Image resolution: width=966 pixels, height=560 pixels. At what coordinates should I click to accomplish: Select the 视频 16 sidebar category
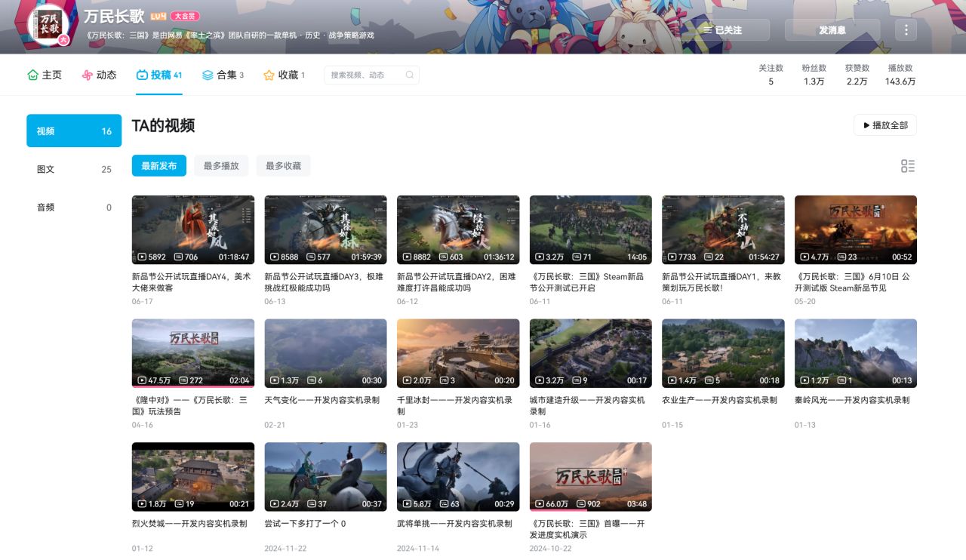click(74, 131)
